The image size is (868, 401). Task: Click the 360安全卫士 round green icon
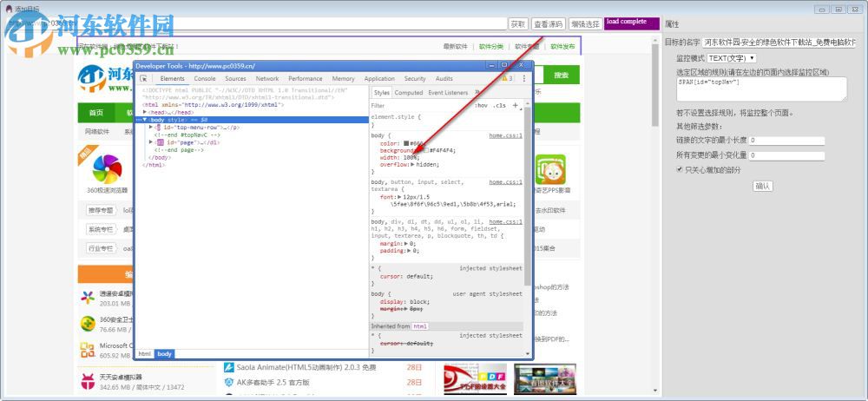click(x=88, y=324)
